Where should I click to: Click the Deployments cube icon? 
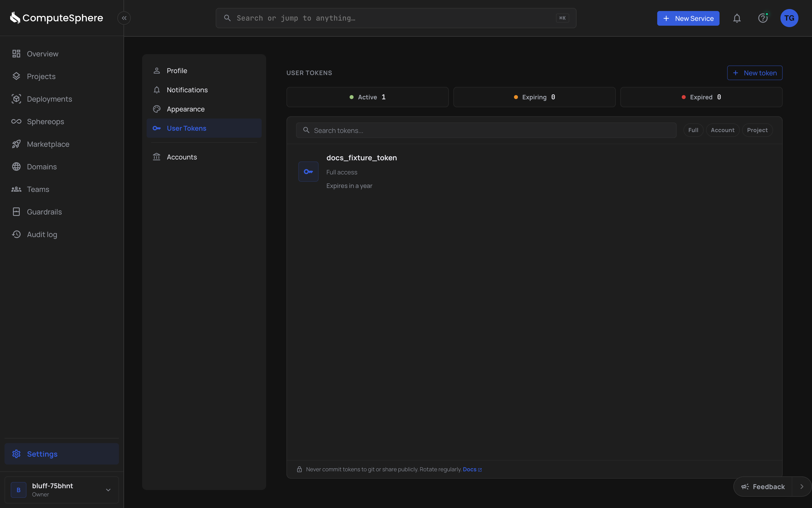[16, 99]
